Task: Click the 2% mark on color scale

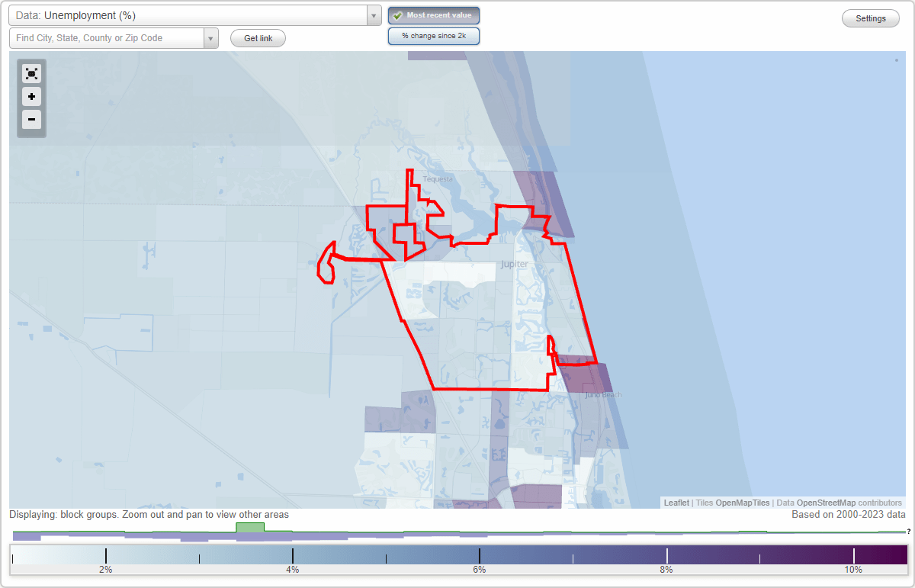Action: coord(106,570)
